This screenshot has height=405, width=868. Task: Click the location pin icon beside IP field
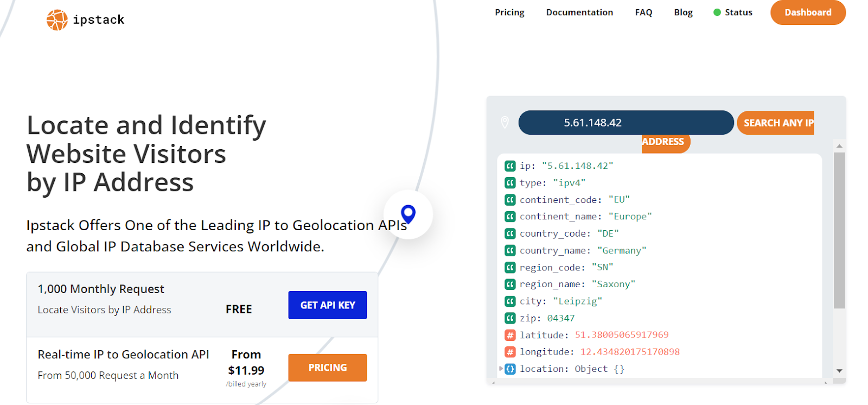point(505,123)
